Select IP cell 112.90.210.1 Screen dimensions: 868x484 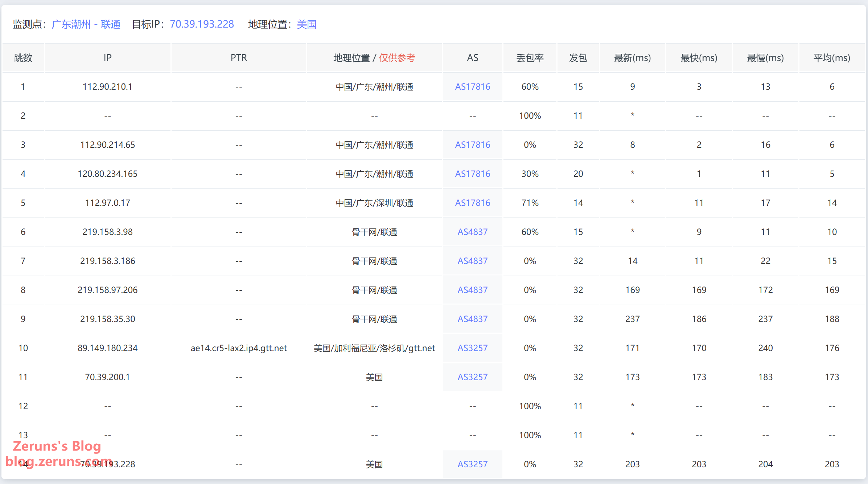[x=107, y=87]
